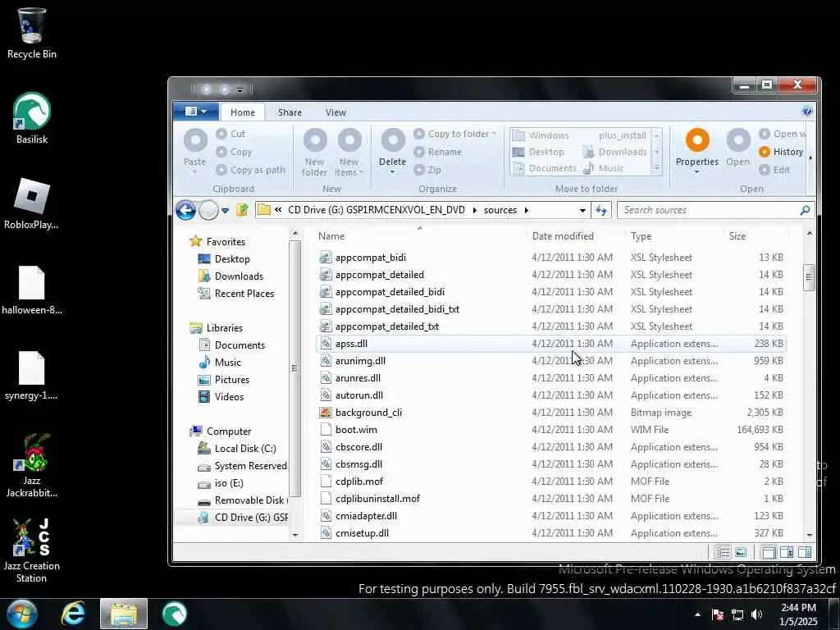Click the Cut command in ribbon
The image size is (840, 630).
[x=231, y=134]
